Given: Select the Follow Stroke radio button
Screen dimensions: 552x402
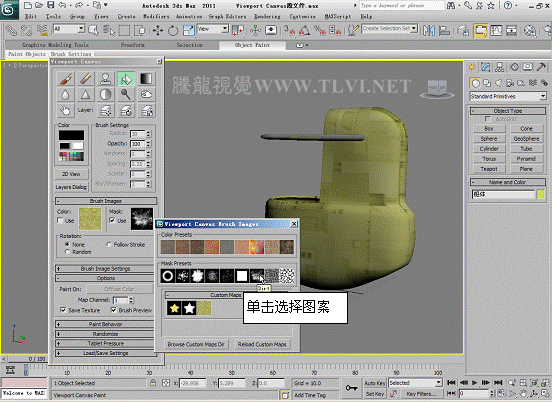Looking at the screenshot, I should point(109,244).
